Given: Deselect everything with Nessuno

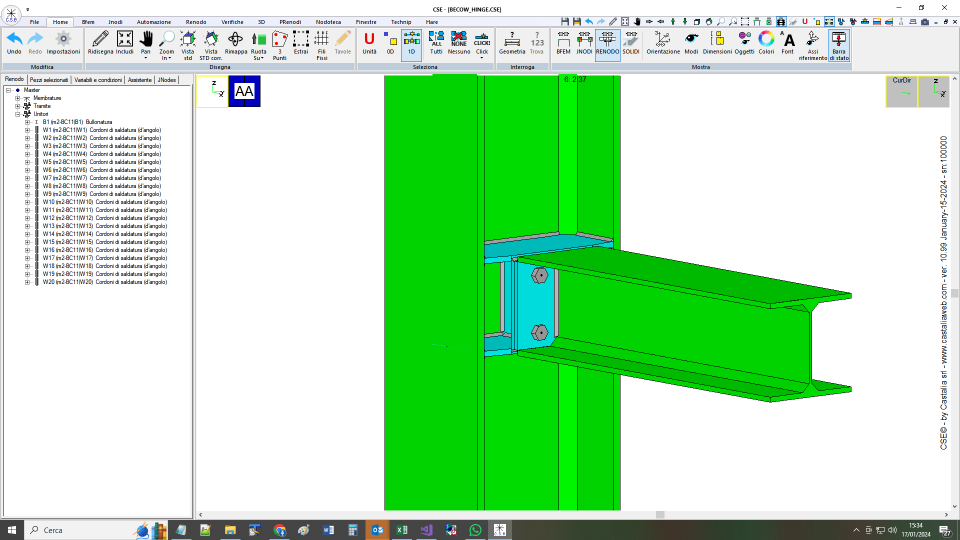Looking at the screenshot, I should coord(459,43).
